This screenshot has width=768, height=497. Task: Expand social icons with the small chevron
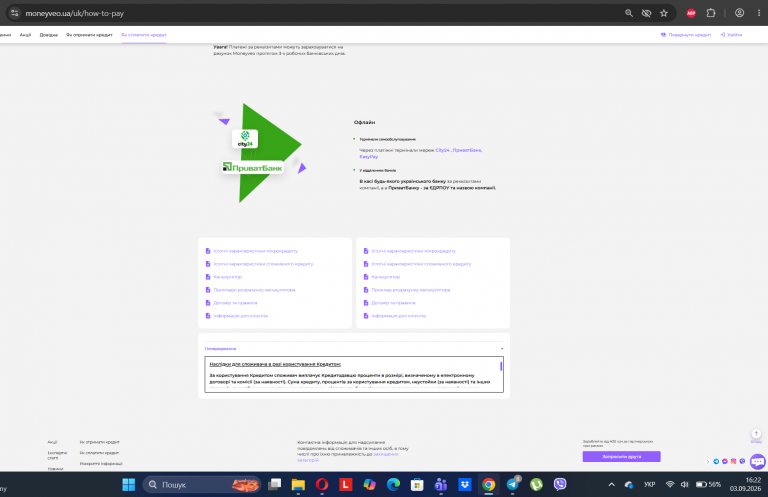[x=707, y=461]
